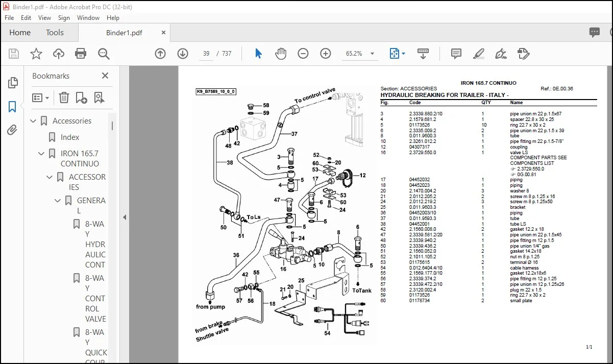Open the Index bookmark
The width and height of the screenshot is (613, 364).
[70, 137]
